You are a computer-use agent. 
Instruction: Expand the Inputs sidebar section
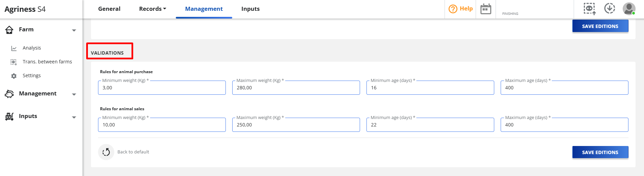tap(74, 117)
